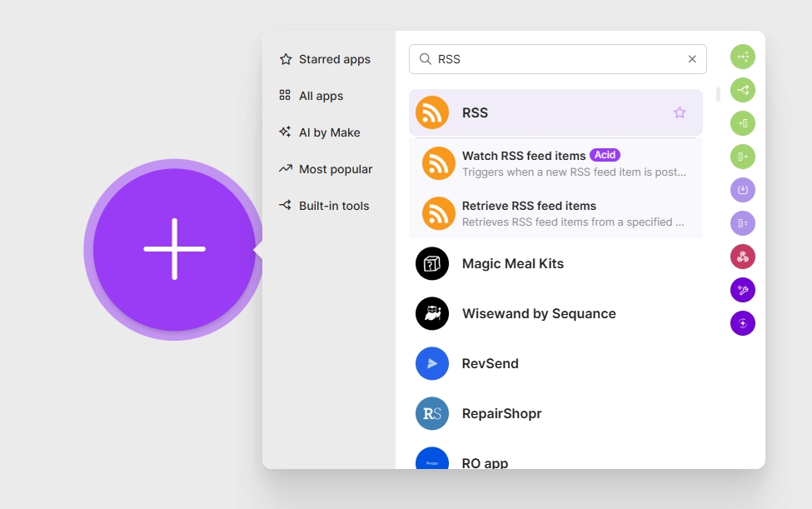
Task: Click the purple sparkle circle icon
Action: tap(743, 323)
